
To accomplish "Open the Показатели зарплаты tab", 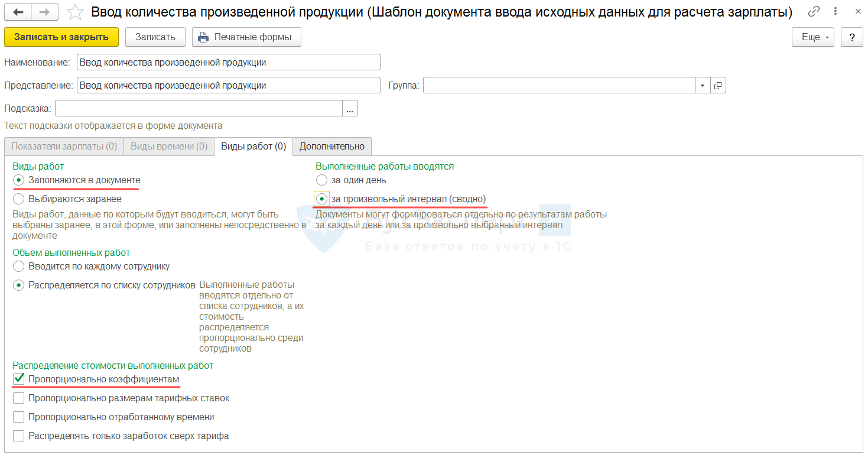I will (x=64, y=147).
